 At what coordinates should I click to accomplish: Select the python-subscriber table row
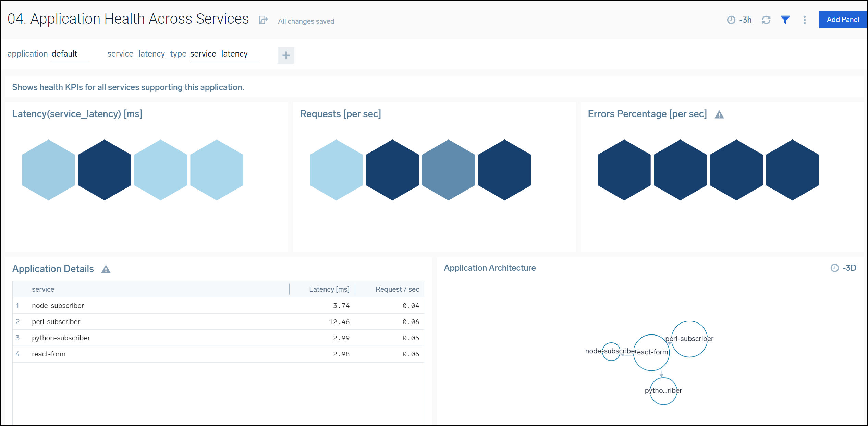(x=219, y=338)
